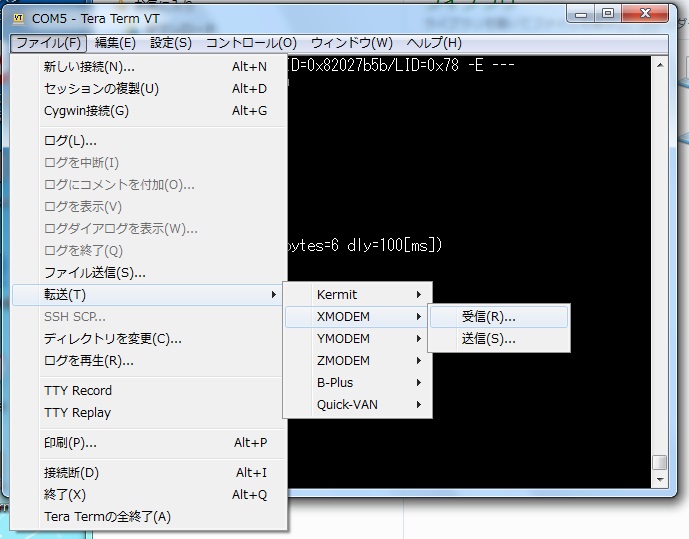The width and height of the screenshot is (689, 539).
Task: Choose ファイル送信(S)... menu item
Action: click(x=149, y=273)
